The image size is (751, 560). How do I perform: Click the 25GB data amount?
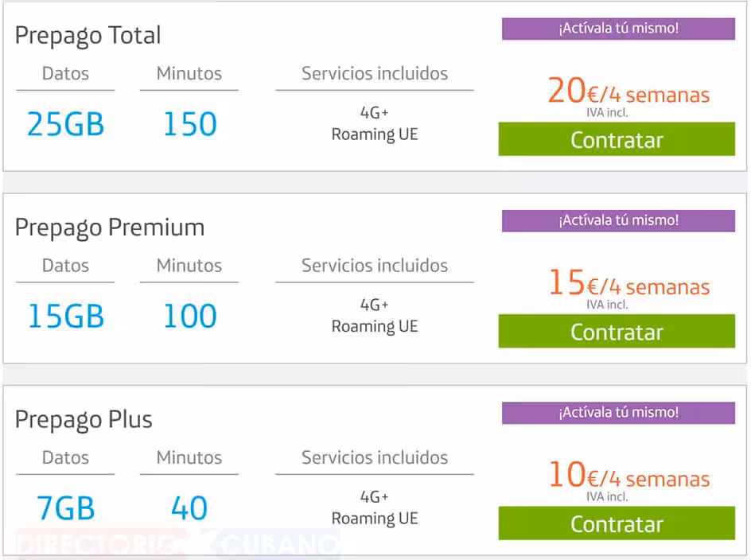pos(65,124)
